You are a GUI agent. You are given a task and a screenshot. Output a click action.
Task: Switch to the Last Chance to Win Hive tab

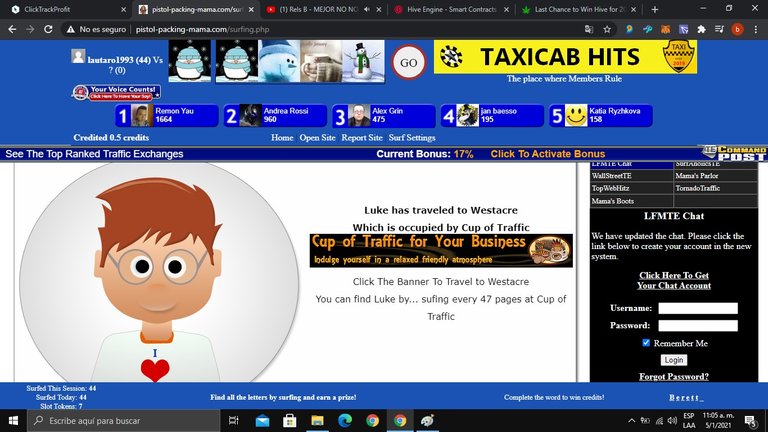[x=579, y=9]
